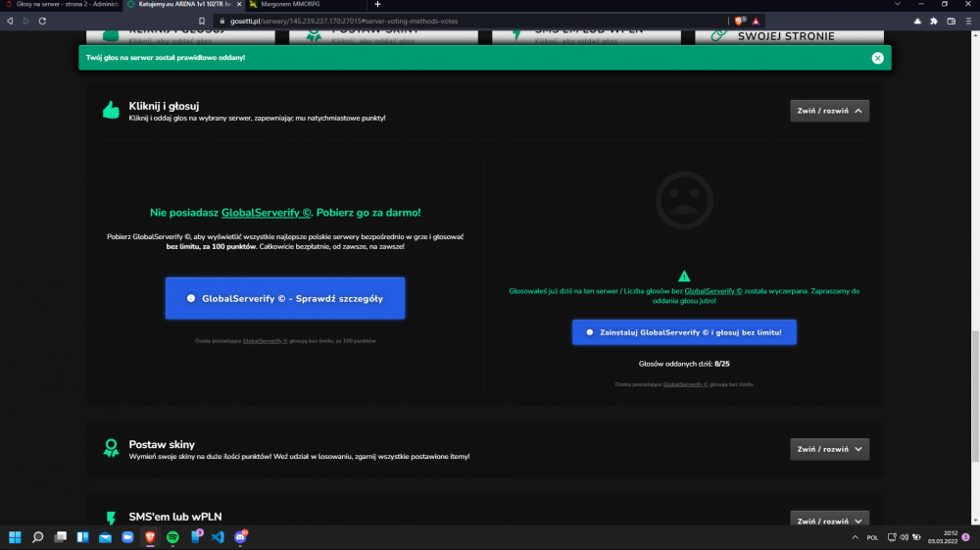The height and width of the screenshot is (550, 980).
Task: Click the thumbs-up 'Kliknij i głosuj' icon
Action: coord(112,110)
